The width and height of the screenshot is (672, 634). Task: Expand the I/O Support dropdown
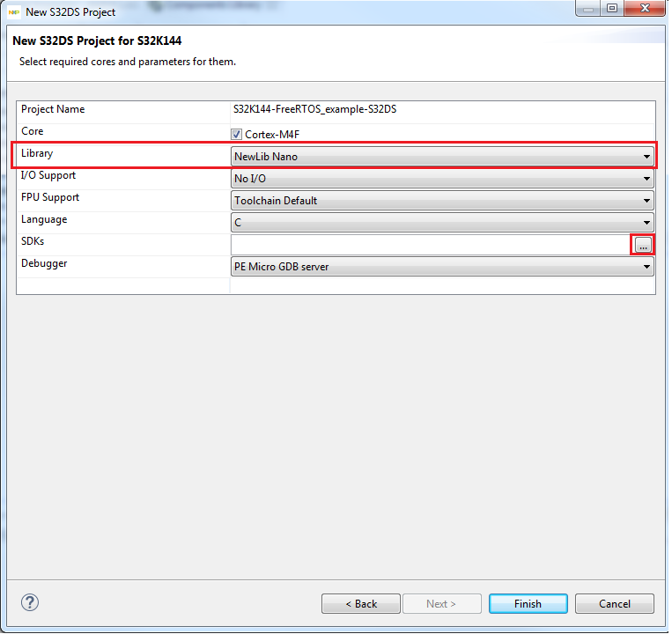[442, 178]
